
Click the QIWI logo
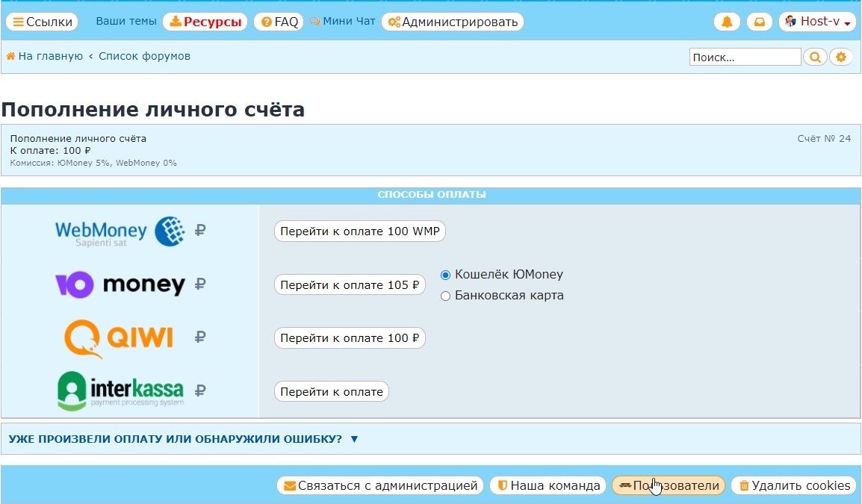pyautogui.click(x=119, y=337)
